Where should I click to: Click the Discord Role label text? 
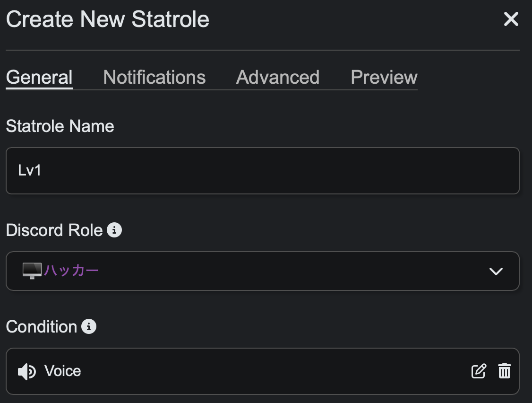[54, 230]
